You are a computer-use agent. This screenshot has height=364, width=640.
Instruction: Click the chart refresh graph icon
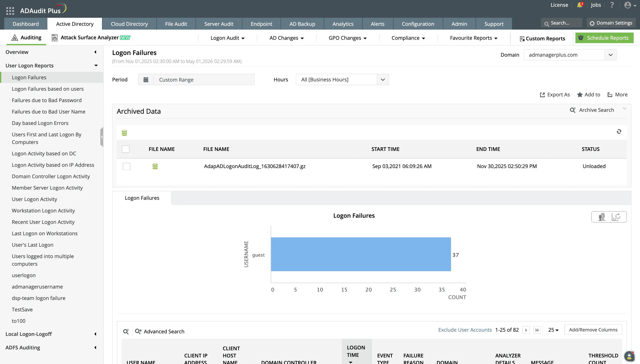[616, 217]
